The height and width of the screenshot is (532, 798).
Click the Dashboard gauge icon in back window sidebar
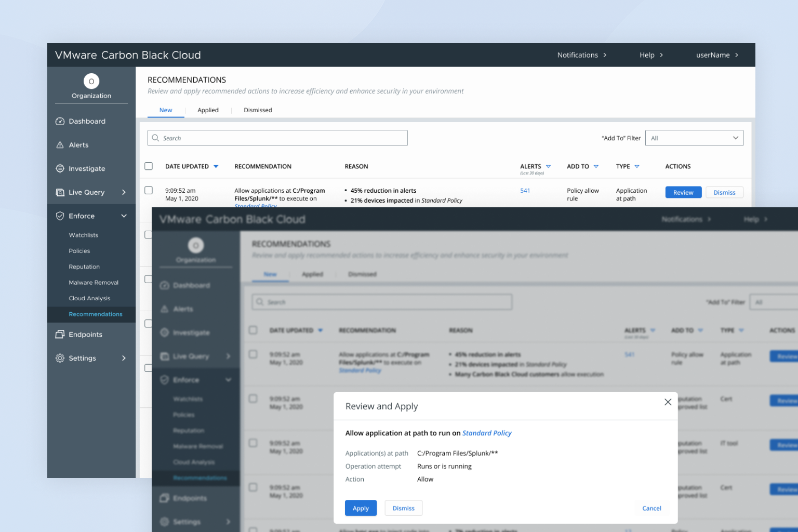click(x=60, y=121)
